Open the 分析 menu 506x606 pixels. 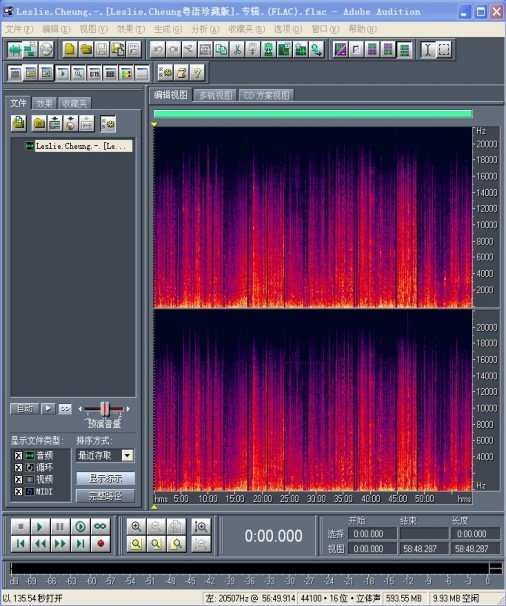pos(205,29)
